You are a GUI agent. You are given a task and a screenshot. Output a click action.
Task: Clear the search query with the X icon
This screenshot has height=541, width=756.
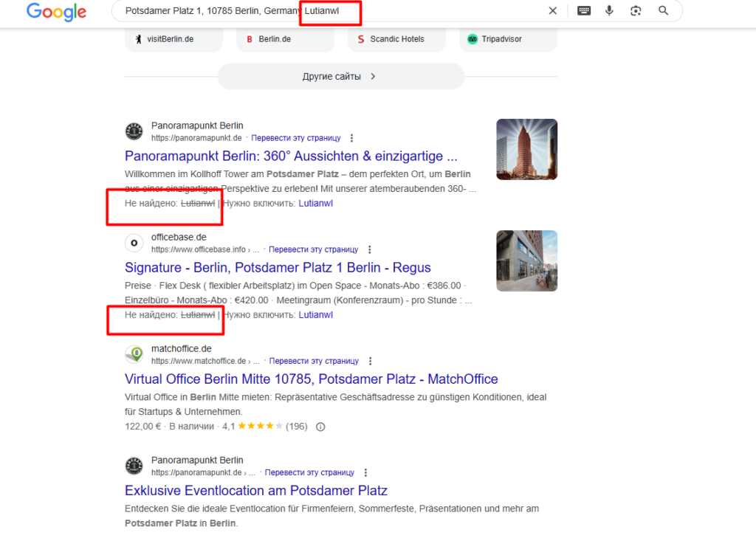pyautogui.click(x=552, y=10)
